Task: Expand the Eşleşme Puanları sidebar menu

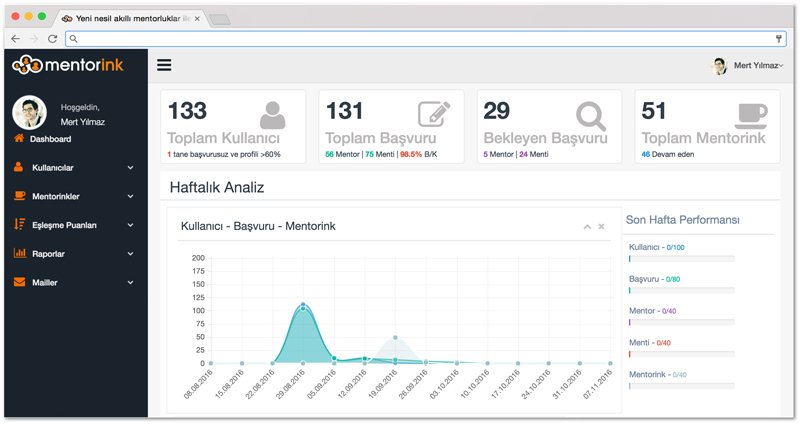Action: 74,225
